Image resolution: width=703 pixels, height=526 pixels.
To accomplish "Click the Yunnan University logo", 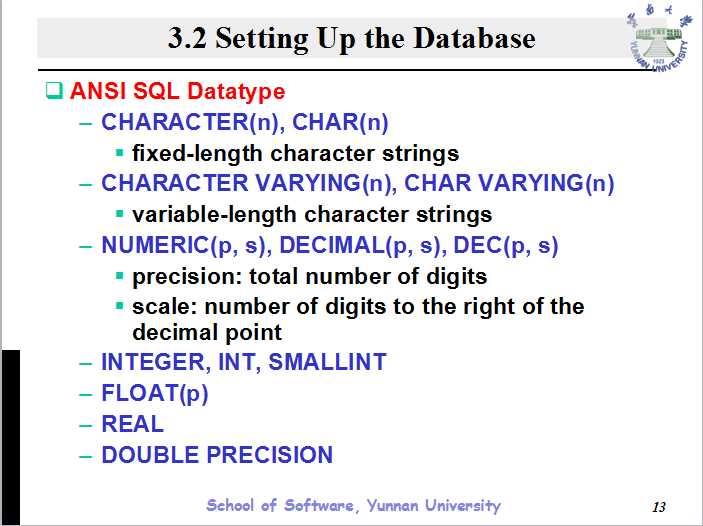I will 657,42.
